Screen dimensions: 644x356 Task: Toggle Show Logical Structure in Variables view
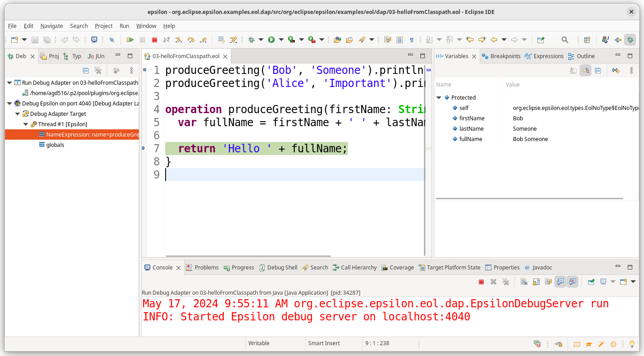[585, 70]
